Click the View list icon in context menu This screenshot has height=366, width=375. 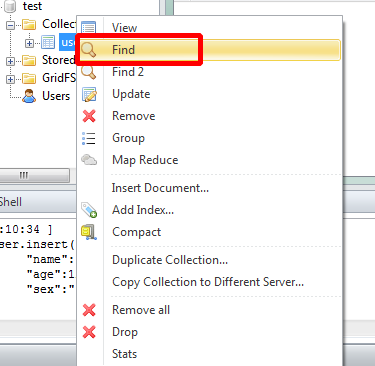[x=89, y=28]
